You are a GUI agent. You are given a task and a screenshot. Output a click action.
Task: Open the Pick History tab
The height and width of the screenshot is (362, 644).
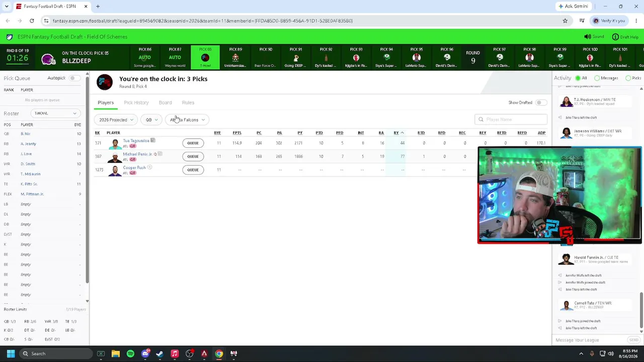136,103
